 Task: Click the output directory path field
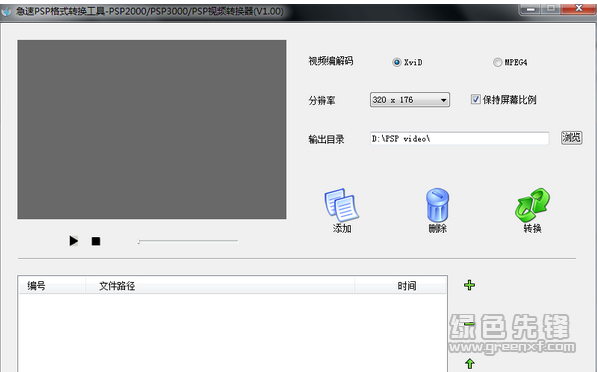coord(459,139)
